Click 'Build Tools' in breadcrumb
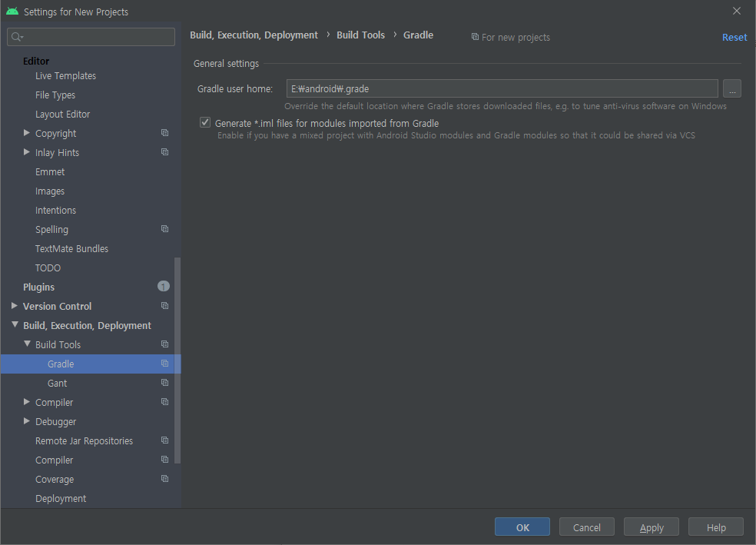This screenshot has width=756, height=545. (x=360, y=35)
